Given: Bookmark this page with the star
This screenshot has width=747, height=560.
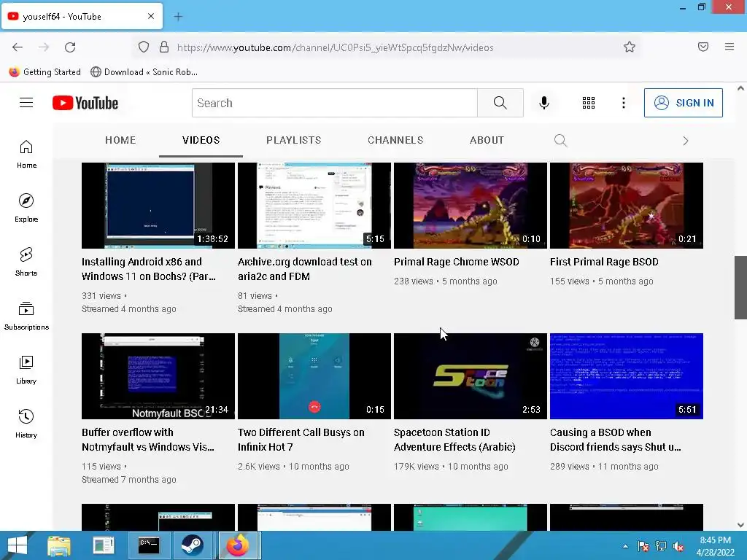Looking at the screenshot, I should coord(630,47).
